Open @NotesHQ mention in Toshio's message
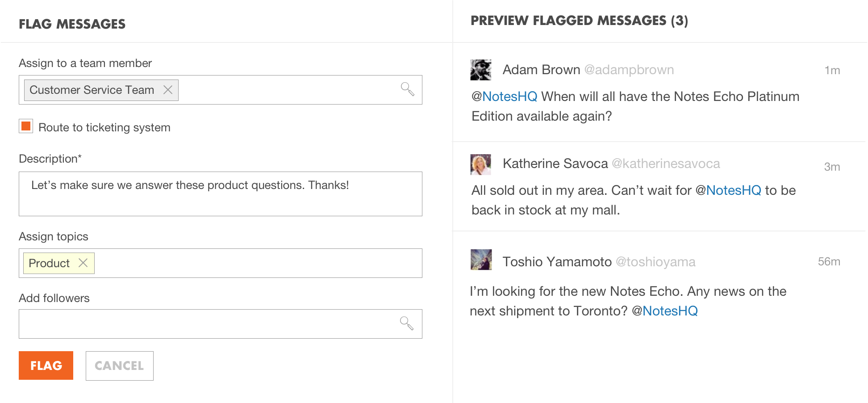 click(665, 311)
